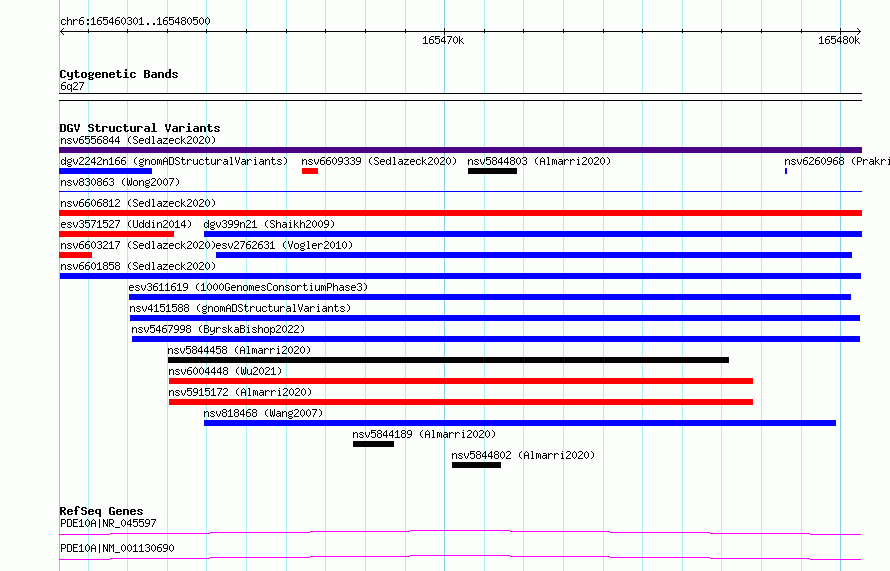Select the red nsv5915172 (Almarri2020) variant bar

point(461,402)
